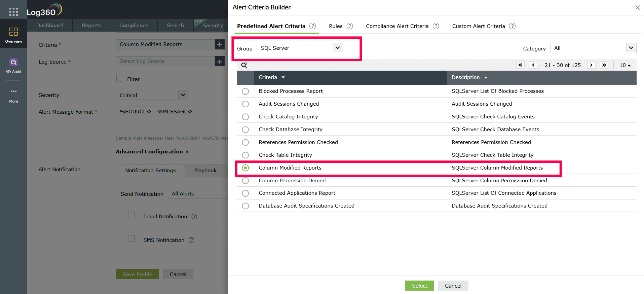Select Check Table Integrity radio button
Viewport: 644px width, 294px height.
(x=245, y=155)
